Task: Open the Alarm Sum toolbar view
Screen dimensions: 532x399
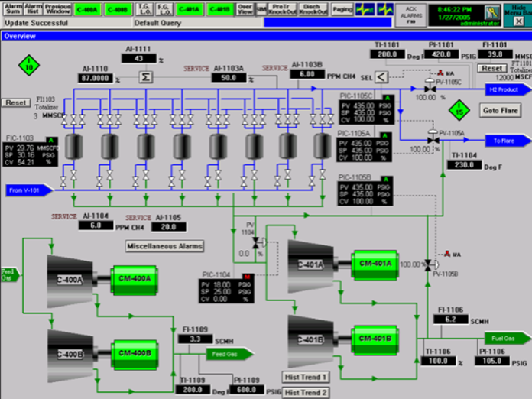Action: point(14,9)
